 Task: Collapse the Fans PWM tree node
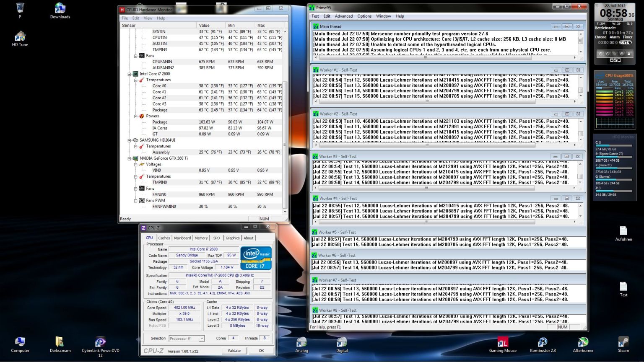(x=136, y=201)
